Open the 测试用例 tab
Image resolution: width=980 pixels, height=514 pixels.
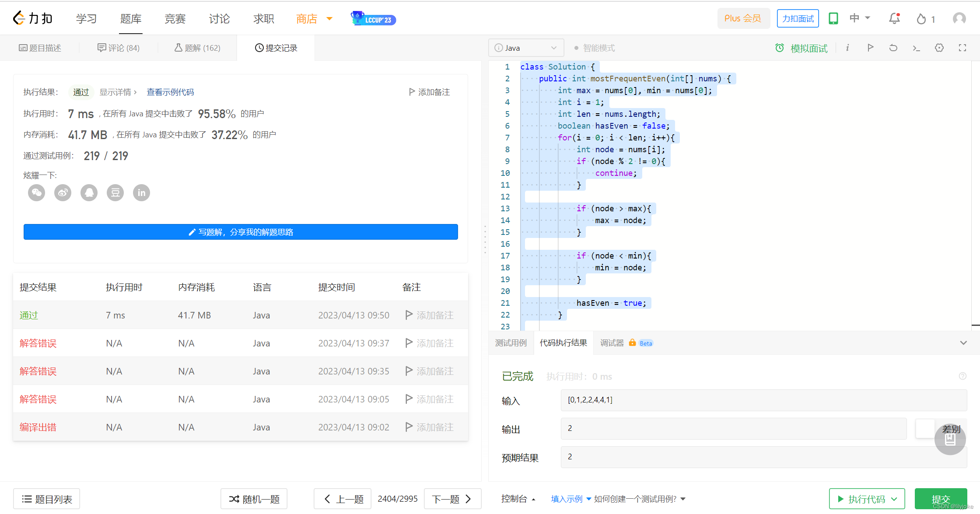(x=511, y=343)
